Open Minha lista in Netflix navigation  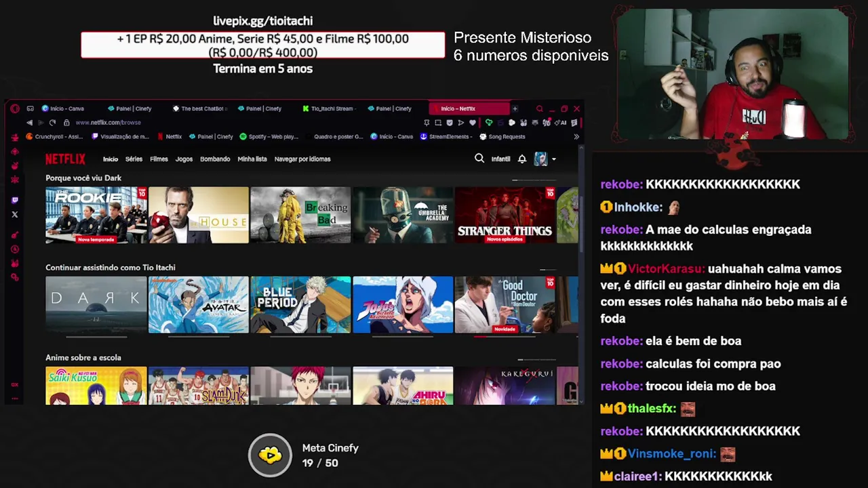pyautogui.click(x=252, y=159)
